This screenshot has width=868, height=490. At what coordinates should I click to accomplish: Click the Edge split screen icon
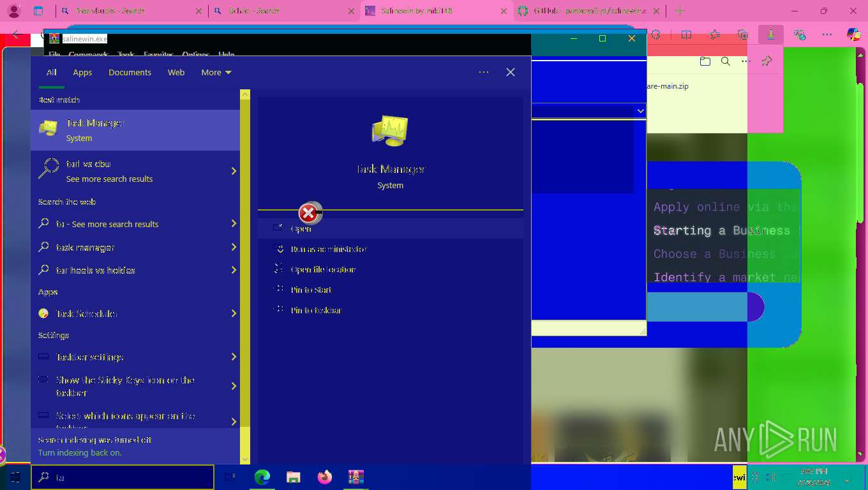686,35
